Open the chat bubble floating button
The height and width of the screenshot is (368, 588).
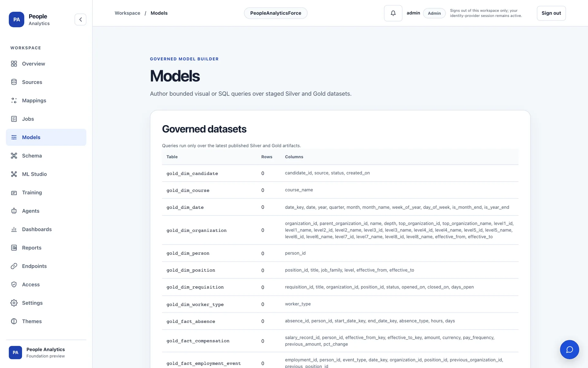tap(569, 350)
